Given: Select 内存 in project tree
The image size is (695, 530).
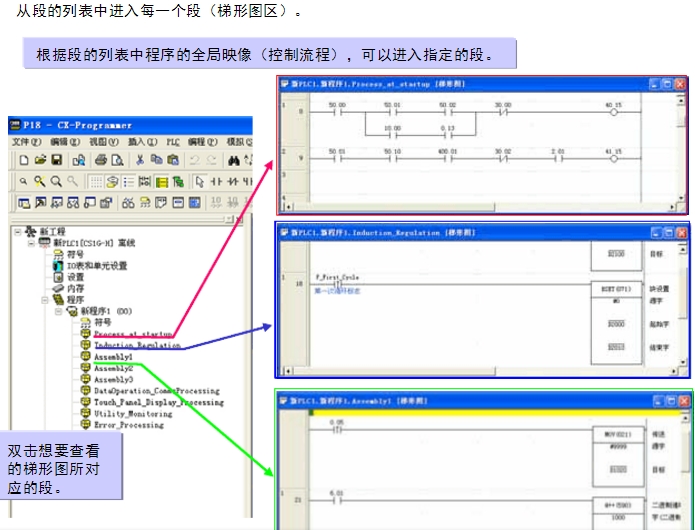Looking at the screenshot, I should coord(75,288).
